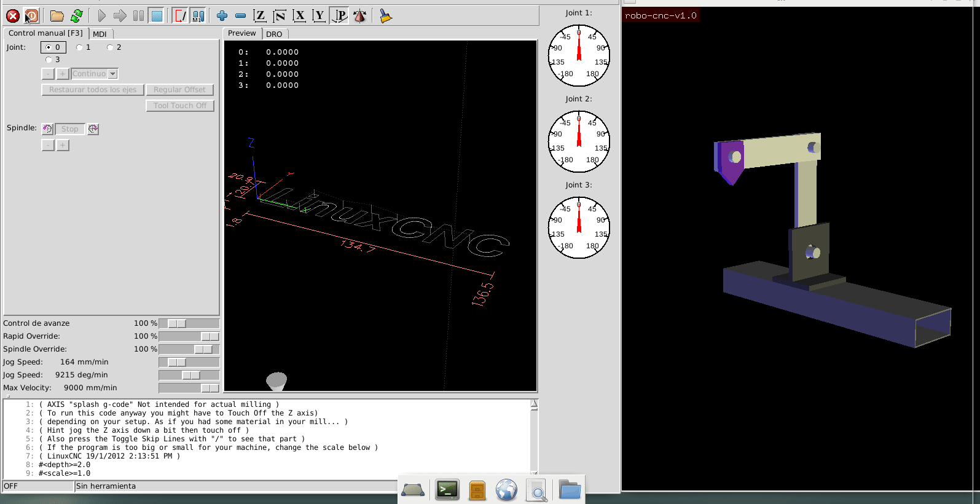The width and height of the screenshot is (980, 504).
Task: Click the G-code listing scrollbar
Action: [x=534, y=438]
